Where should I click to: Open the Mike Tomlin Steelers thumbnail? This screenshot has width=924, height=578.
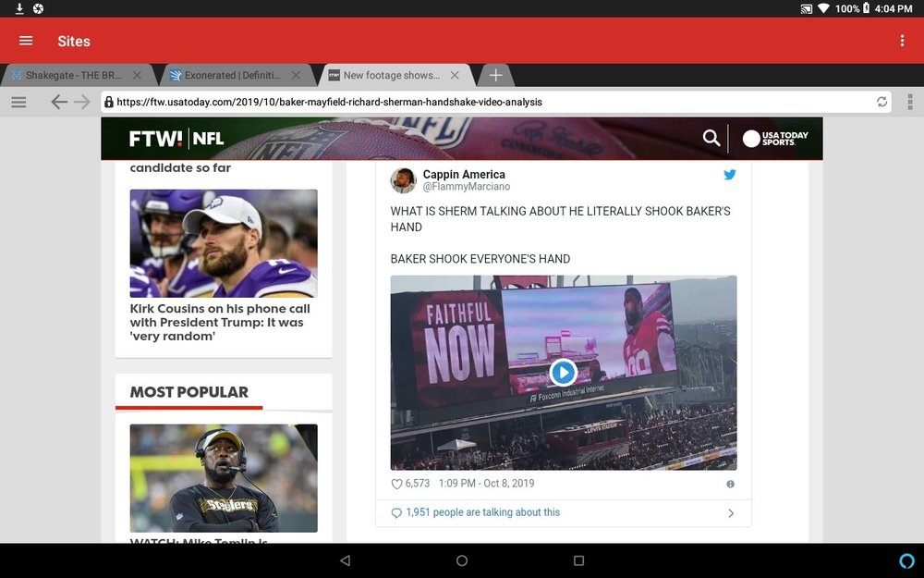click(x=224, y=478)
